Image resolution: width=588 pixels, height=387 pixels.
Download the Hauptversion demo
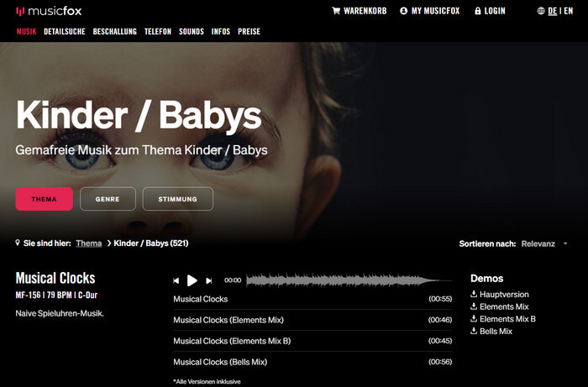500,295
